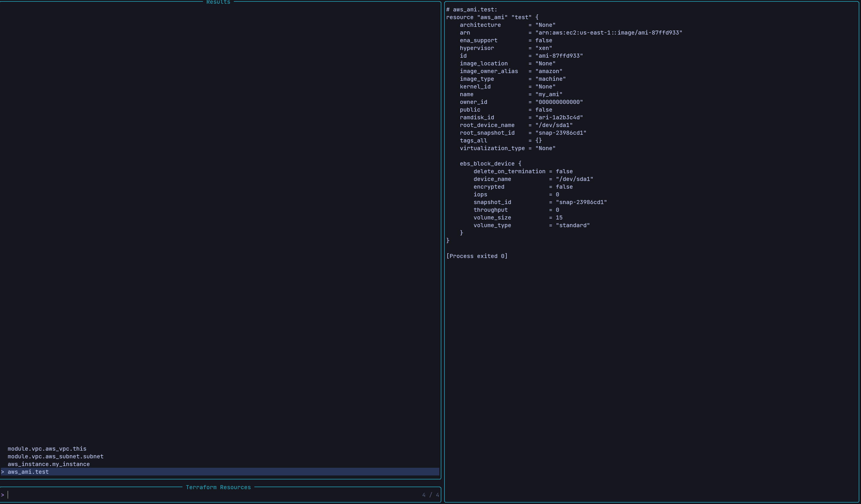Click the tags_all empty braces value
This screenshot has height=504, width=861.
coord(538,141)
